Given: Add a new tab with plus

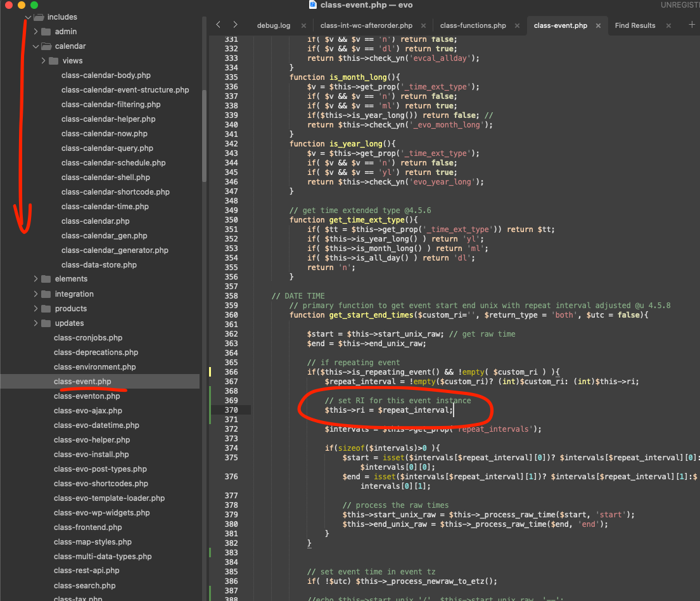Looking at the screenshot, I should click(x=692, y=25).
